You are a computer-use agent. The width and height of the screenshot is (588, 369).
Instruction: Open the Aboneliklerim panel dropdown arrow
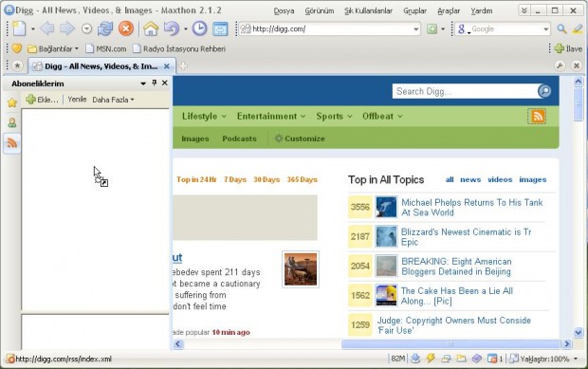point(143,83)
